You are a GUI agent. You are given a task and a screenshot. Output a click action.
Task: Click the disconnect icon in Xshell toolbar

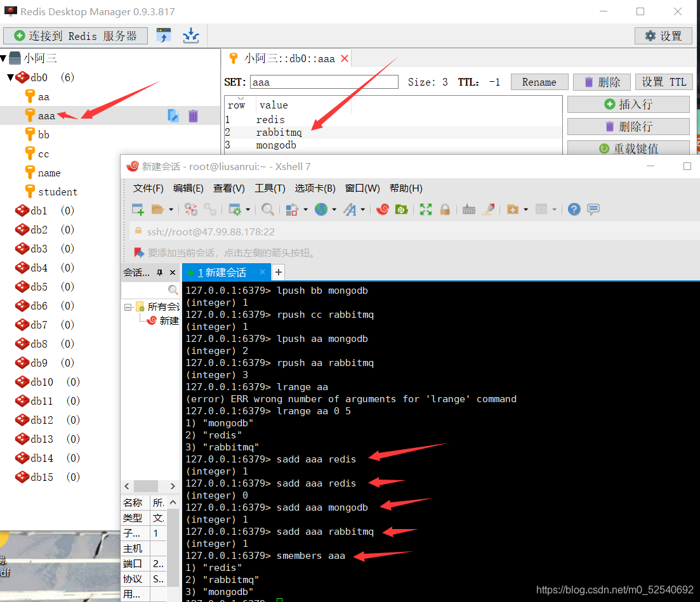tap(191, 209)
